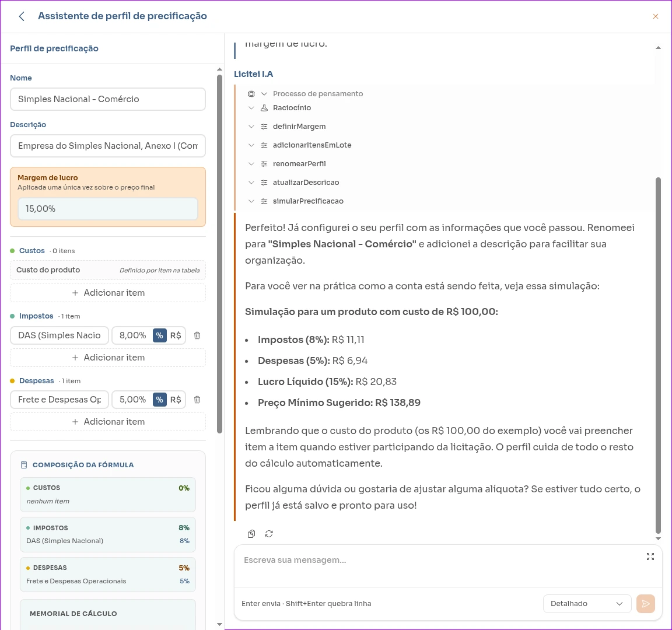
Task: Delete the DAS (Simples Nacional) tax item
Action: pos(197,335)
